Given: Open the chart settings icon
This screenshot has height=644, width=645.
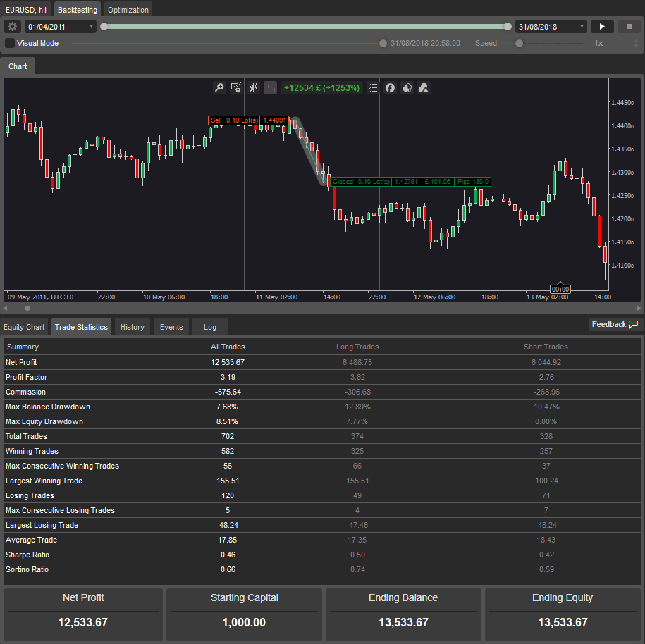Looking at the screenshot, I should tap(236, 87).
